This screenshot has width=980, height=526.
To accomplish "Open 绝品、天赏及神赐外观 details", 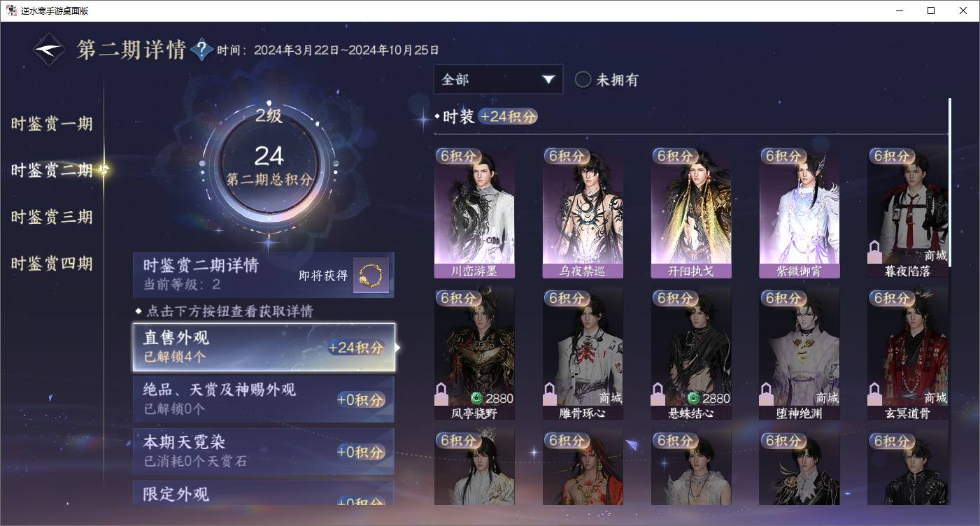I will pos(264,399).
